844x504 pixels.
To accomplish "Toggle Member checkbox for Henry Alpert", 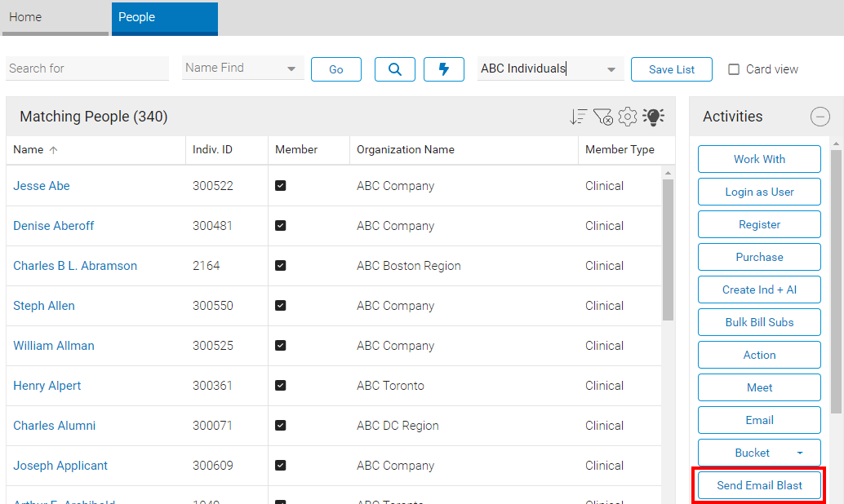I will point(281,385).
